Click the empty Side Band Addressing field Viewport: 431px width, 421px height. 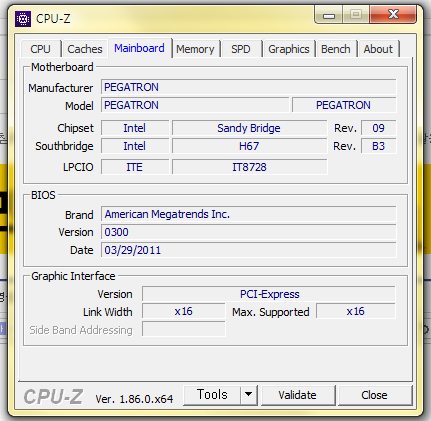pos(183,329)
